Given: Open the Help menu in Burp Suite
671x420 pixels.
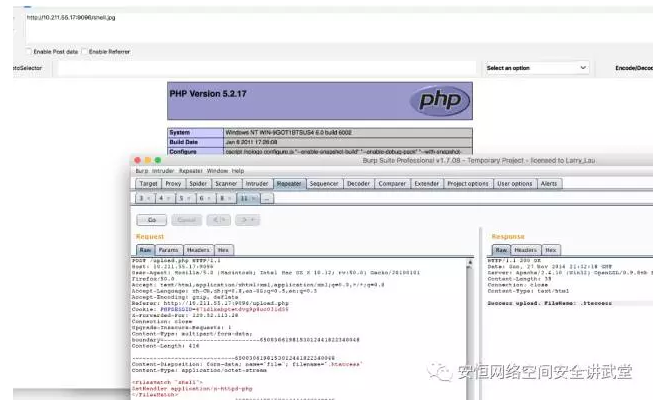Looking at the screenshot, I should point(238,171).
